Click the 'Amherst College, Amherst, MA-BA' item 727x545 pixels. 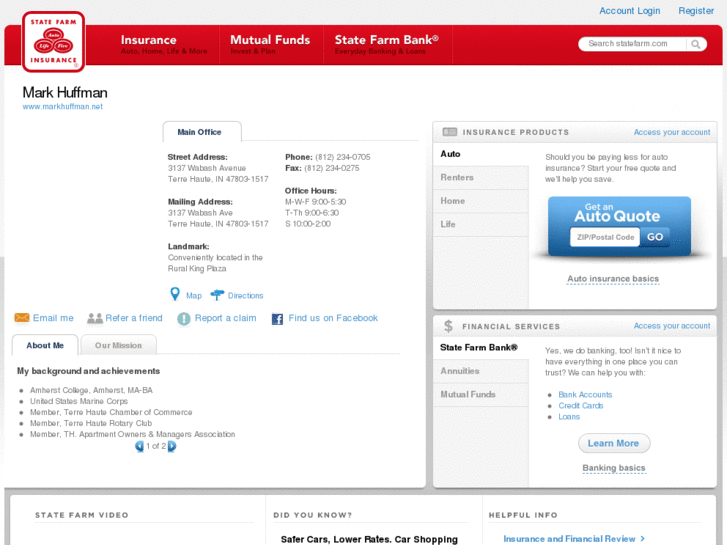point(91,391)
